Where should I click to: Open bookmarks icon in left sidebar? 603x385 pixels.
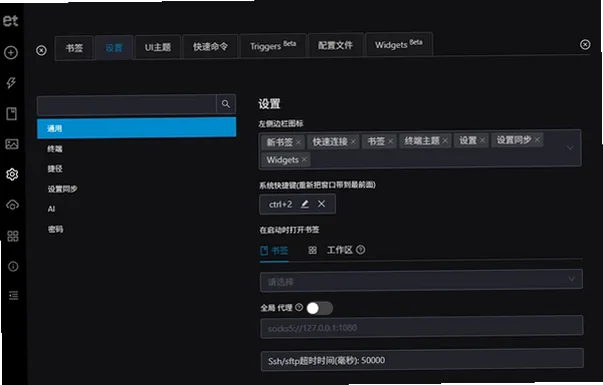[x=12, y=113]
